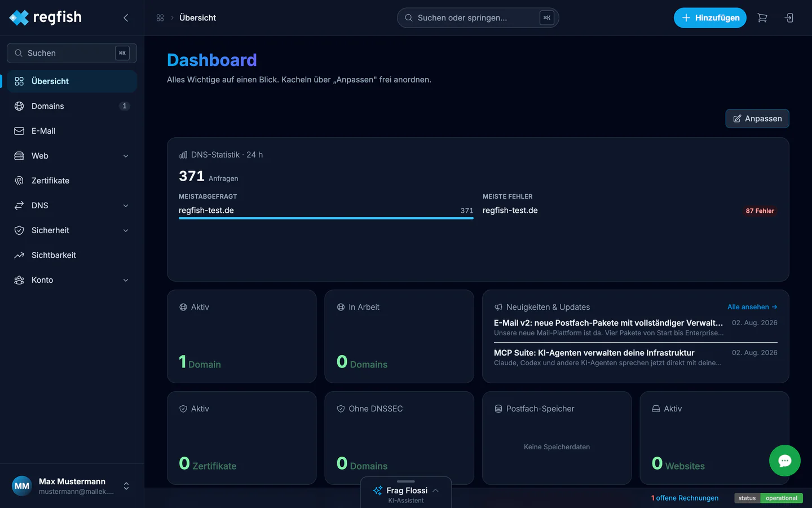The height and width of the screenshot is (508, 812).
Task: Click the globe icon on In Arbeit card
Action: tap(341, 307)
